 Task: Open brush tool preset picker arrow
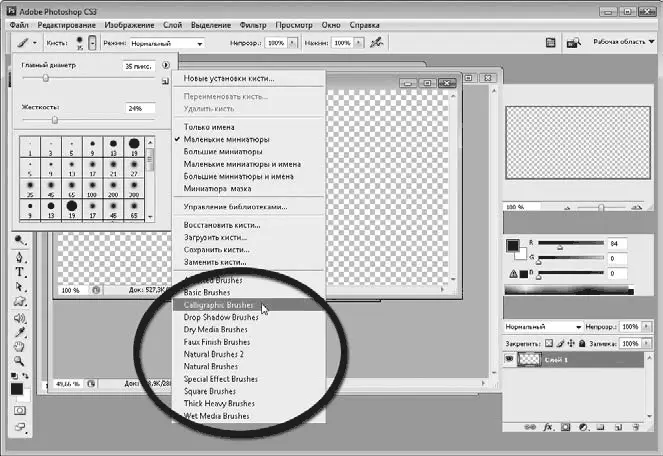[x=35, y=43]
